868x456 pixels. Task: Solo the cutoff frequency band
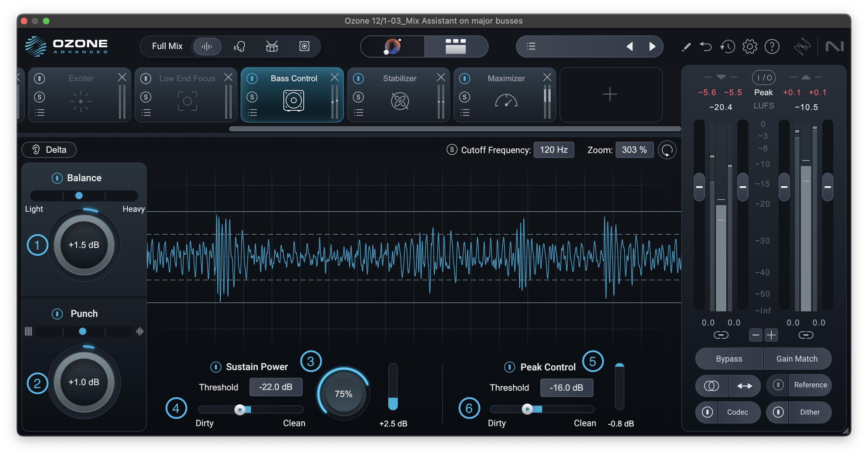(452, 149)
